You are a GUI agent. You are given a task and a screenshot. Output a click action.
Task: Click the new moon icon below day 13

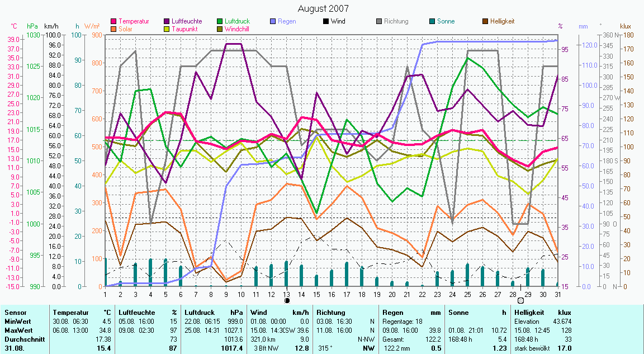click(287, 300)
